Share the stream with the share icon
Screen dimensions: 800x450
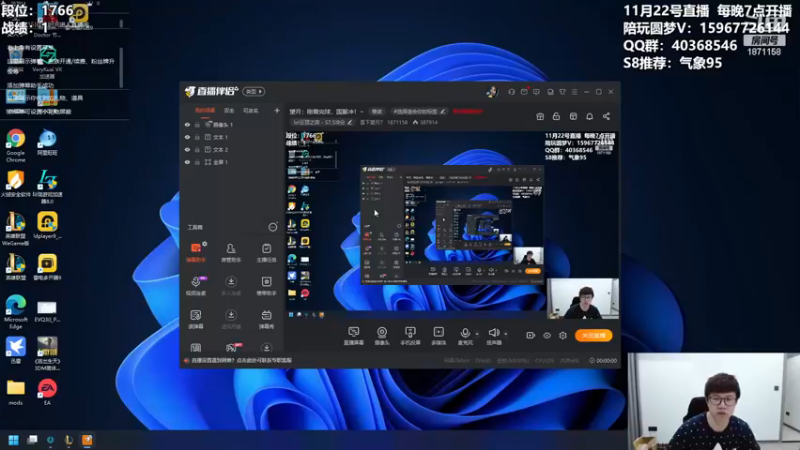(606, 117)
